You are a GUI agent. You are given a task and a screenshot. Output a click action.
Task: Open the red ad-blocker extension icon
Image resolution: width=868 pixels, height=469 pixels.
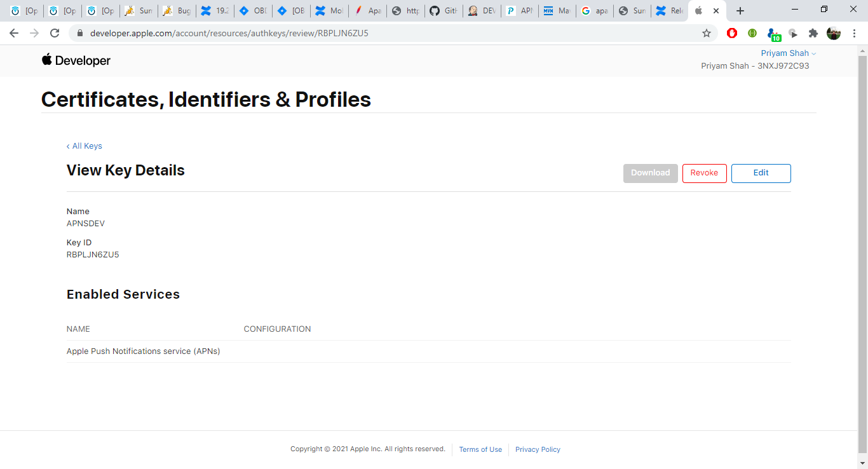[732, 33]
